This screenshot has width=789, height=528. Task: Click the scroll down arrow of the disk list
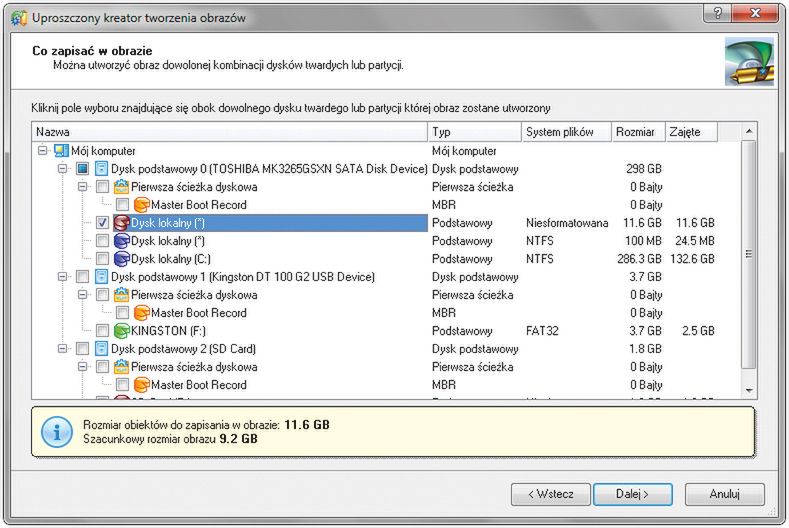point(749,391)
